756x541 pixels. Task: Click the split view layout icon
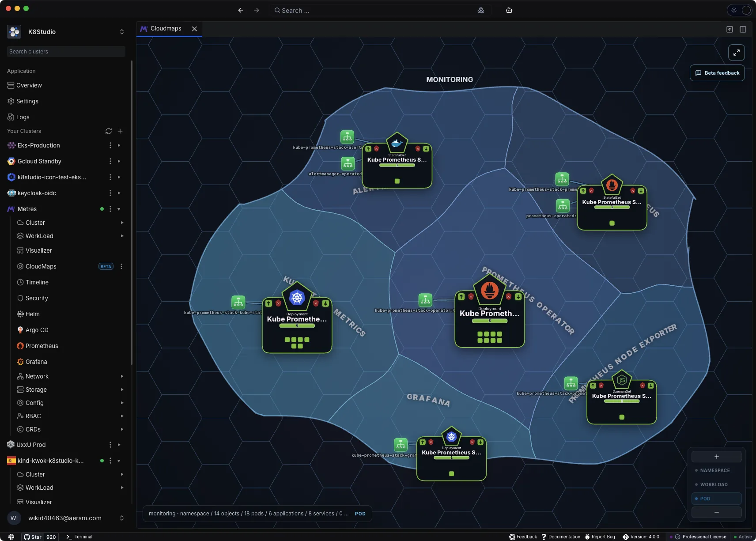(x=743, y=29)
